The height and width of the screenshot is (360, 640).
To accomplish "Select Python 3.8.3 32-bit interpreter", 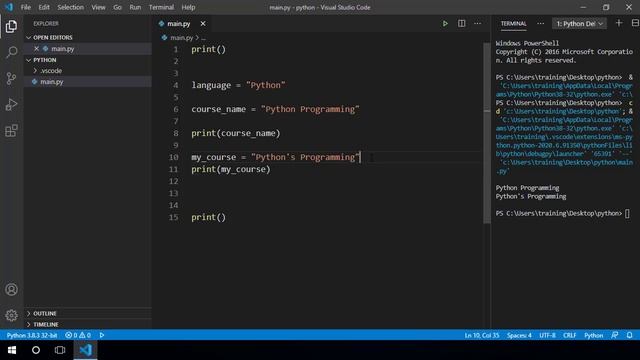I will coord(32,335).
